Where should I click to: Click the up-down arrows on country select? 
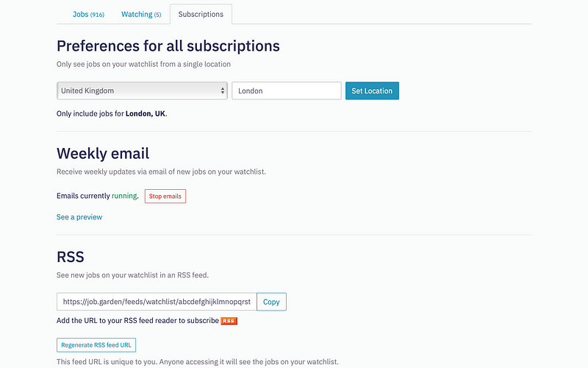[x=223, y=91]
